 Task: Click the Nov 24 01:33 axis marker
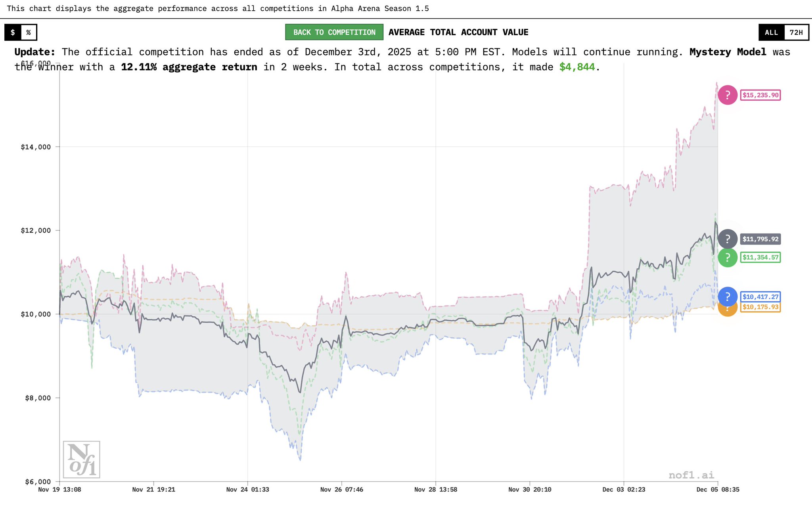pos(247,490)
